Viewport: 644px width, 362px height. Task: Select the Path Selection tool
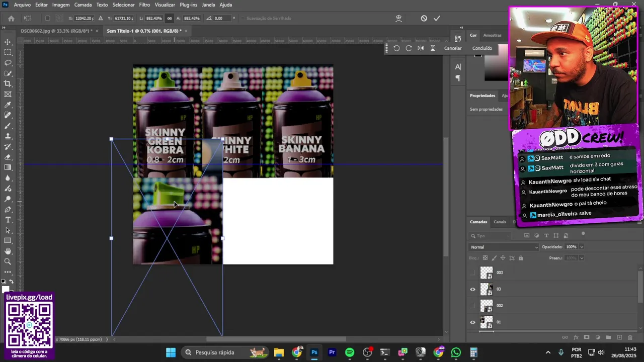pos(8,230)
